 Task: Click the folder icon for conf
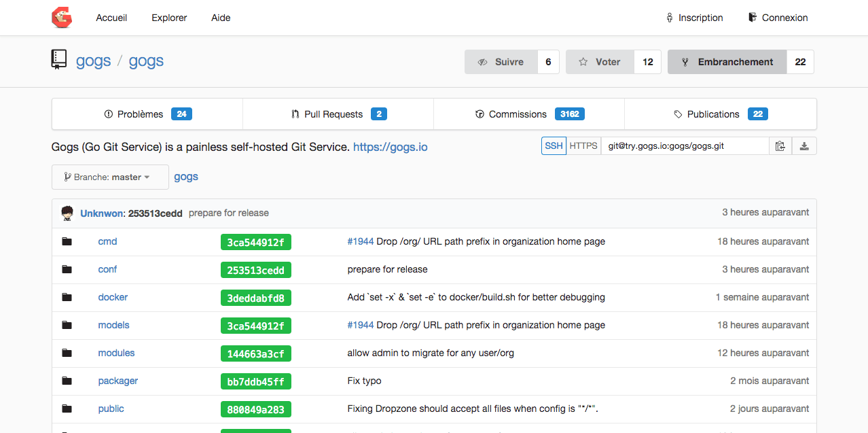tap(67, 269)
